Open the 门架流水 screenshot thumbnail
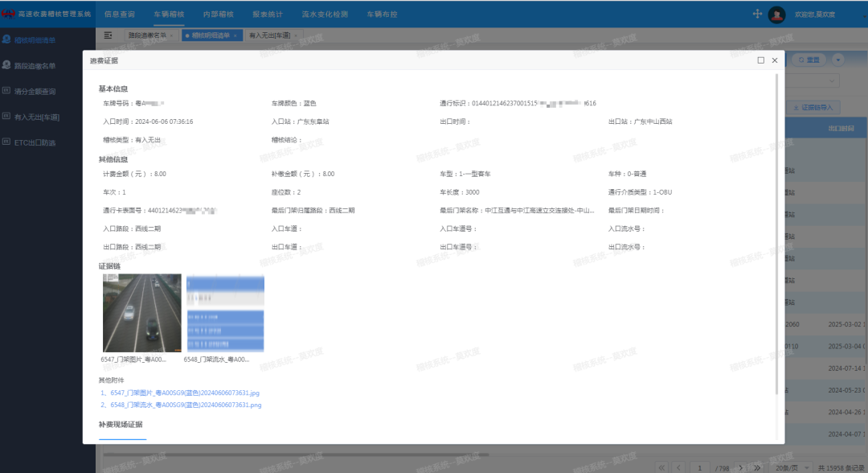868x473 pixels. pos(225,313)
